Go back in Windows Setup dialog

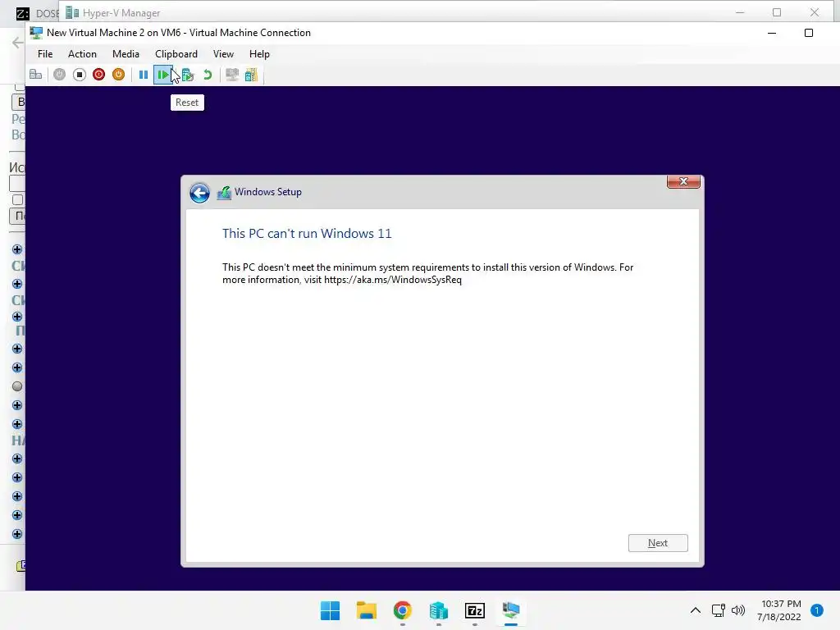200,193
